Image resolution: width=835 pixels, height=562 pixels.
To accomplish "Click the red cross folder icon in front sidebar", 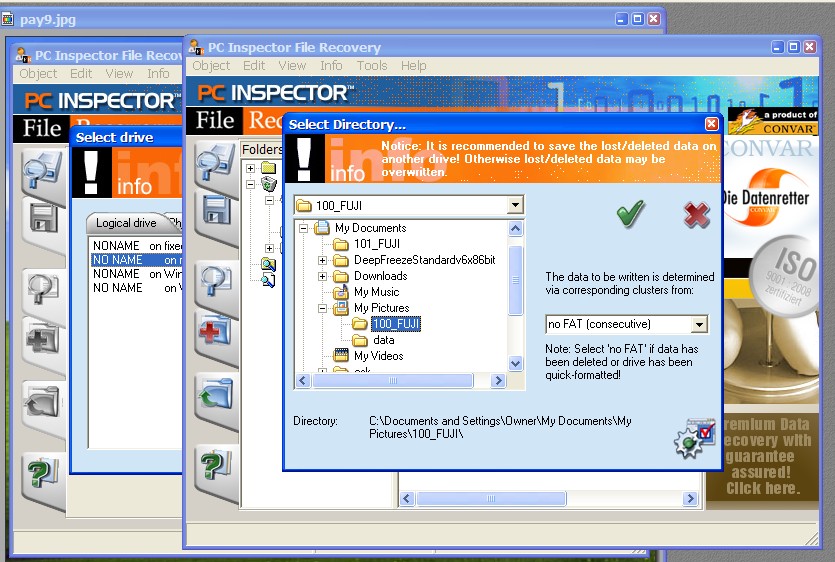I will click(216, 331).
